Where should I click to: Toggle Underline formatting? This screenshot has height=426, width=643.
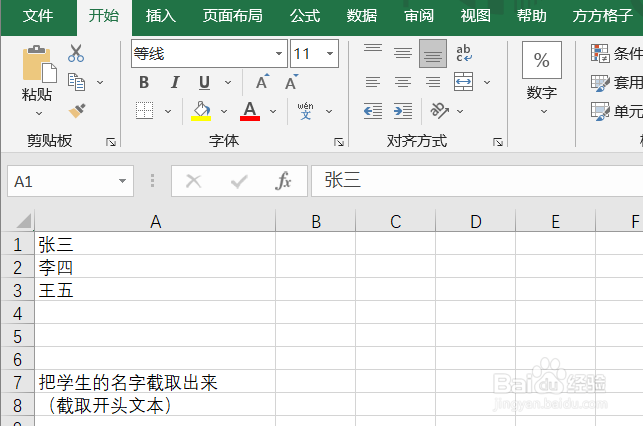tap(204, 82)
